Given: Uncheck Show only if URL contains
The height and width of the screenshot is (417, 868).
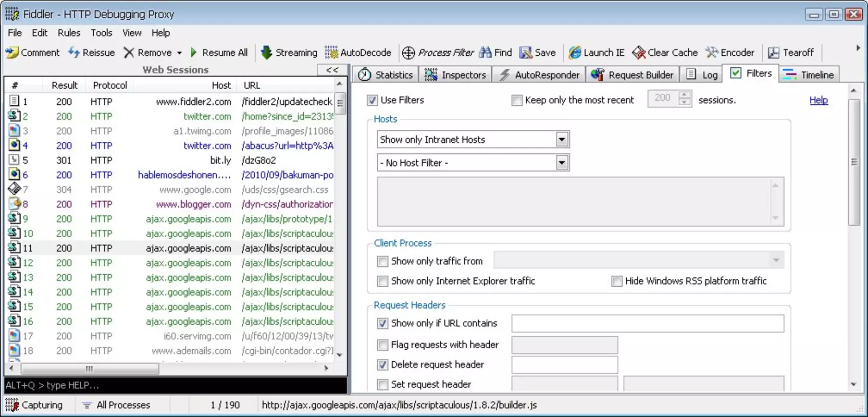Looking at the screenshot, I should pos(382,323).
